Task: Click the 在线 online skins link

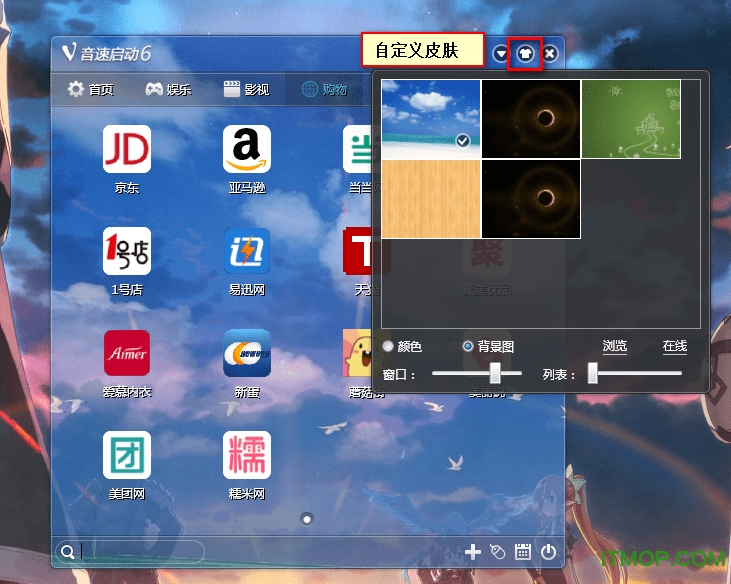Action: [675, 346]
